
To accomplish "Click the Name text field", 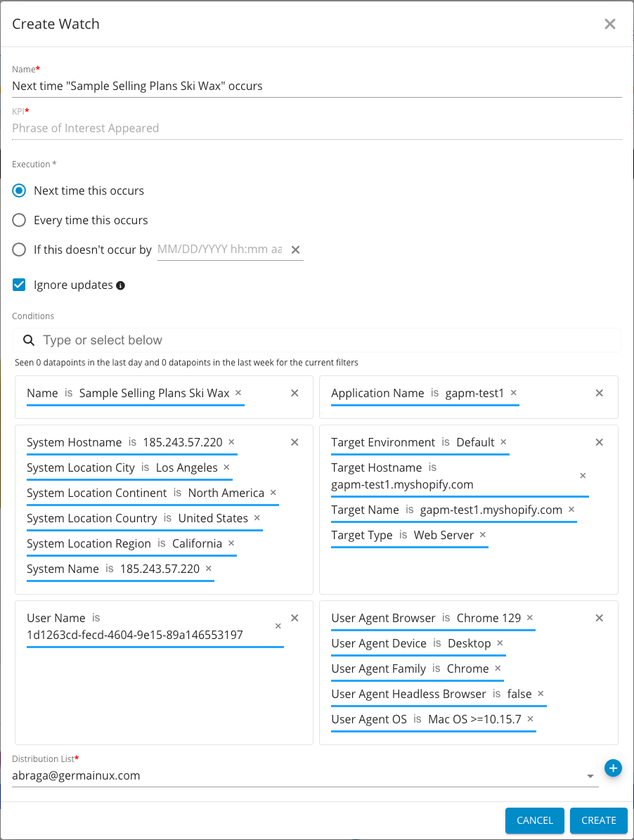I will tap(316, 86).
